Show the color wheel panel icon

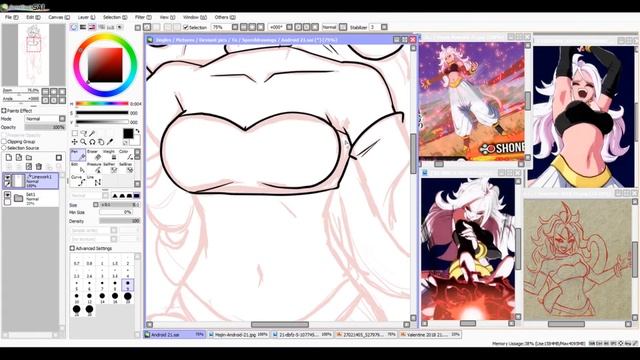[x=73, y=27]
